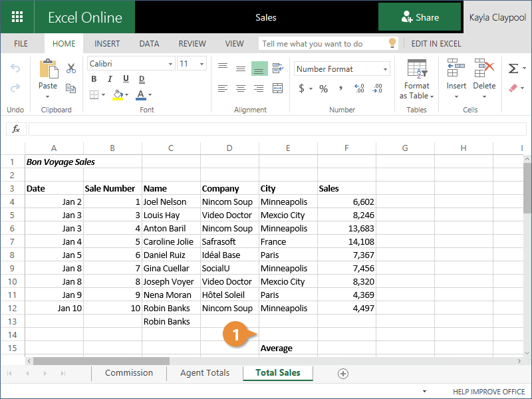Click the AutoSum sigma icon
This screenshot has width=532, height=399.
[513, 68]
